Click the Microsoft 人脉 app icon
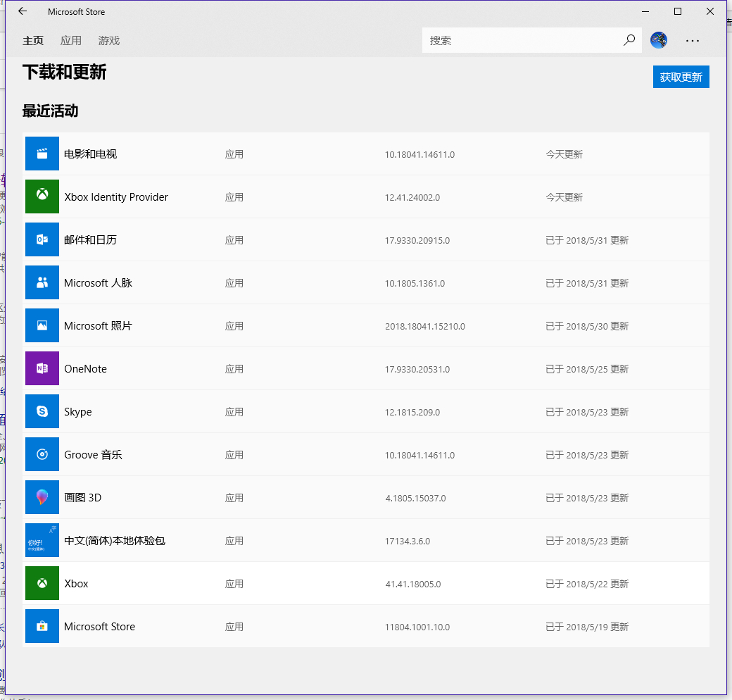The width and height of the screenshot is (732, 700). [x=42, y=282]
